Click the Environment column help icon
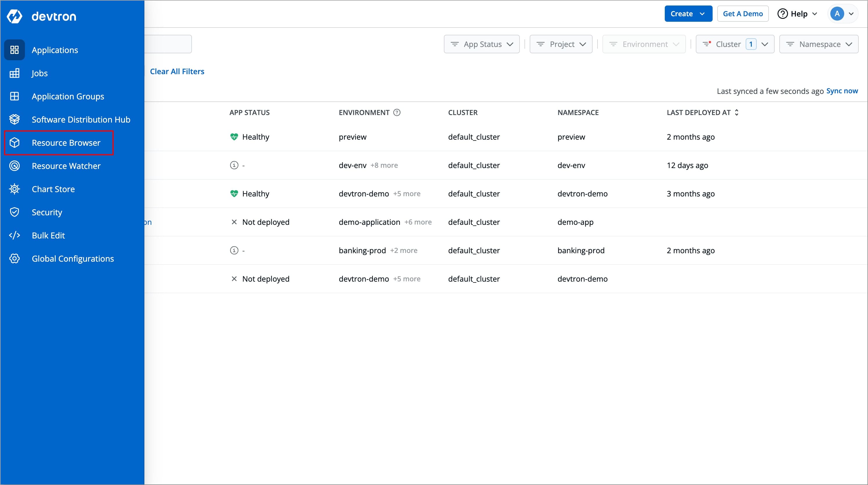Viewport: 868px width, 485px height. click(397, 112)
